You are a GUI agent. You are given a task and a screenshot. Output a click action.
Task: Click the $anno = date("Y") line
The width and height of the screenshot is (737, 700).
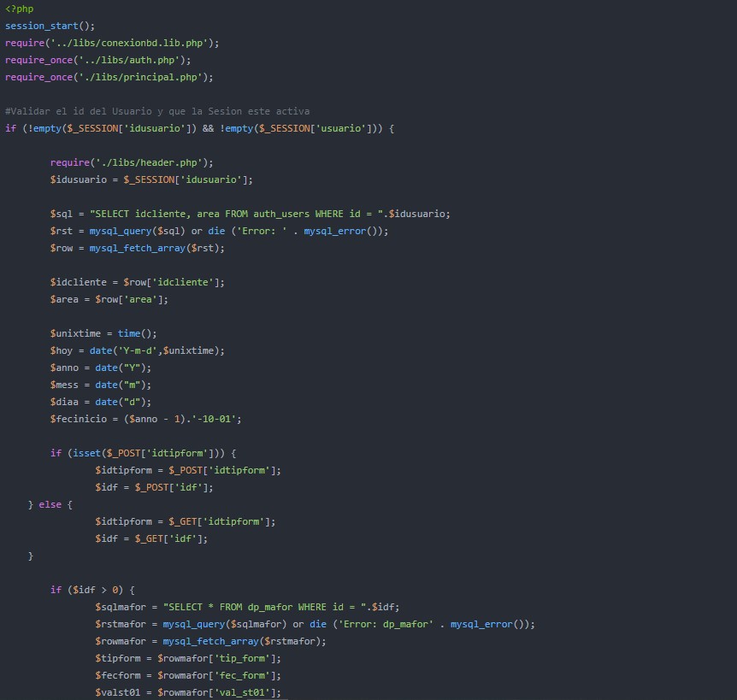[x=101, y=368]
